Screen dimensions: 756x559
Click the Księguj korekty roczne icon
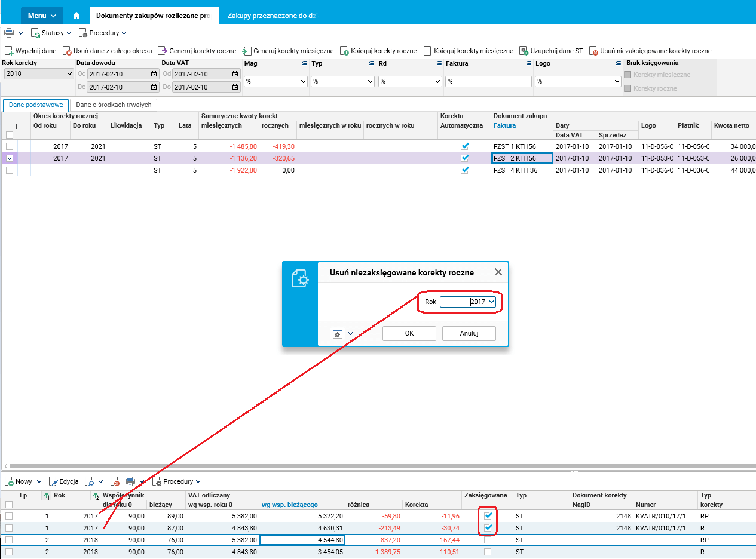344,51
